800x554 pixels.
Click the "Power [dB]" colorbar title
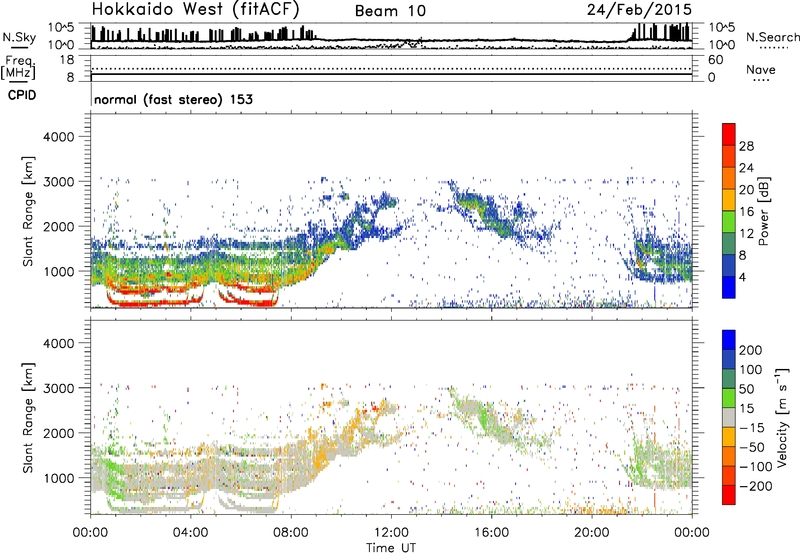(x=764, y=211)
